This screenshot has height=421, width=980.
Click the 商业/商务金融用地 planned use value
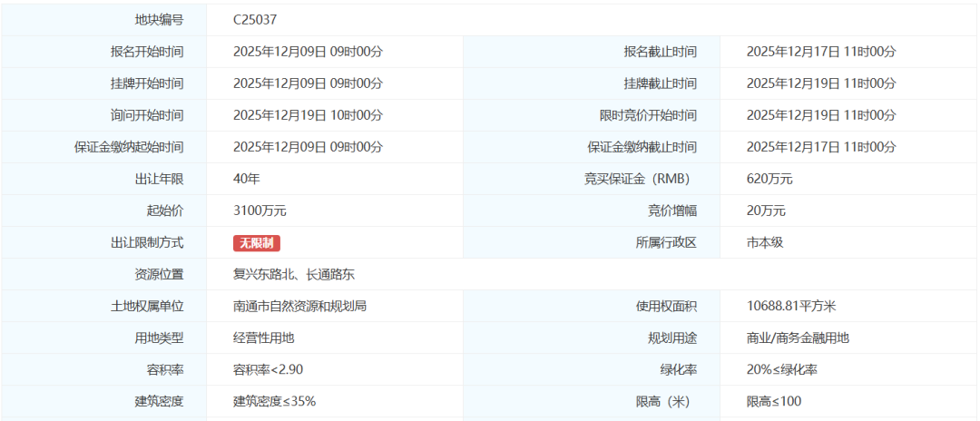tap(798, 338)
